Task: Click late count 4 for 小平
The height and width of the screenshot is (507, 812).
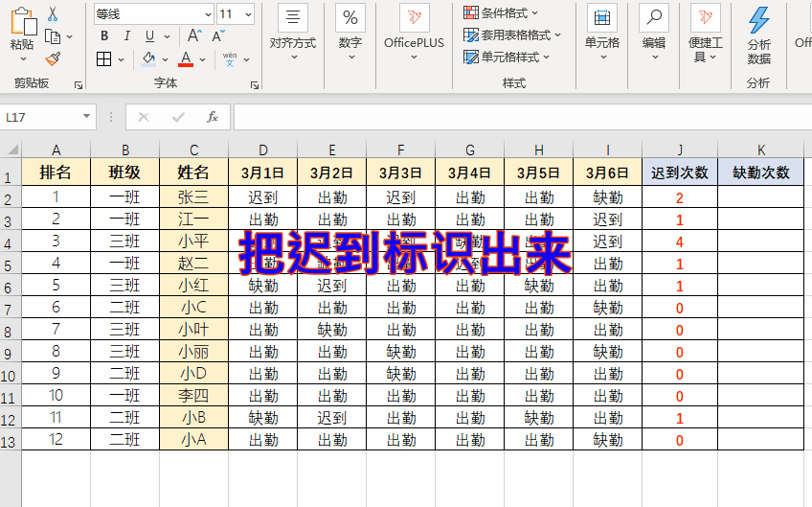Action: pyautogui.click(x=680, y=242)
